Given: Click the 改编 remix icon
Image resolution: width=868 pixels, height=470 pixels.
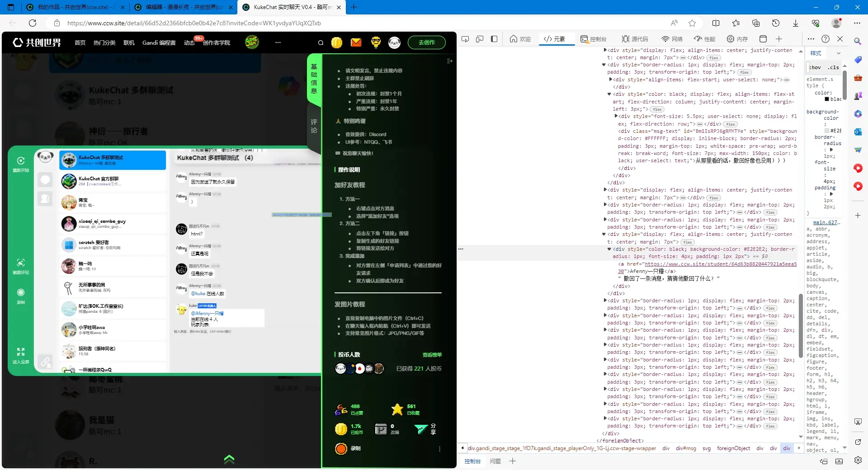Looking at the screenshot, I should point(381,429).
